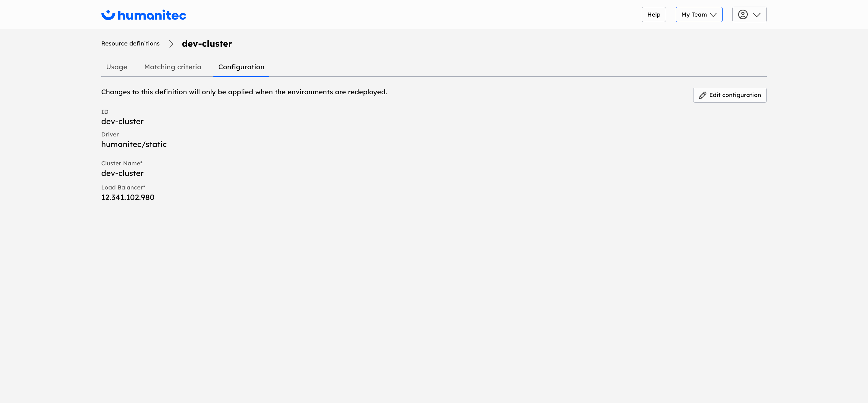Select the Configuration tab

tap(241, 67)
